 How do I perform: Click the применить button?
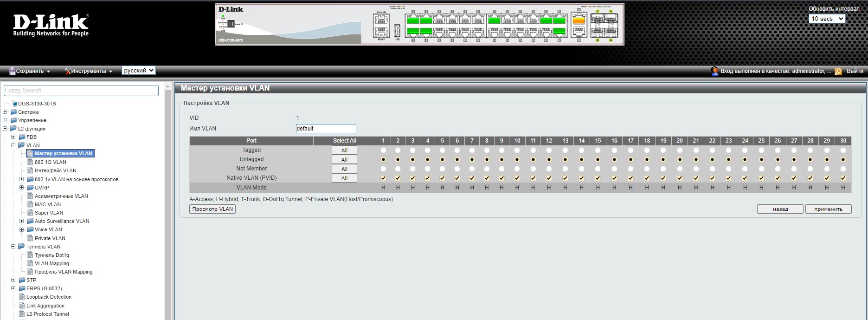click(x=828, y=209)
